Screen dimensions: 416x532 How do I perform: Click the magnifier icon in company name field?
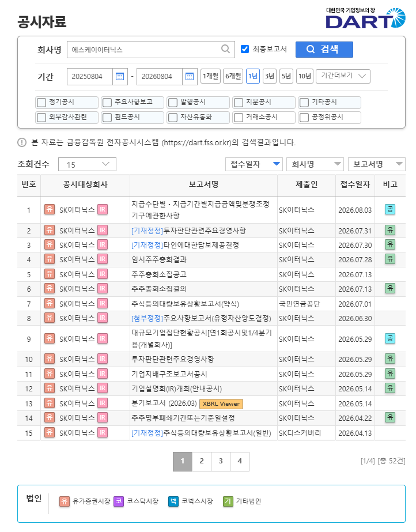tap(225, 49)
